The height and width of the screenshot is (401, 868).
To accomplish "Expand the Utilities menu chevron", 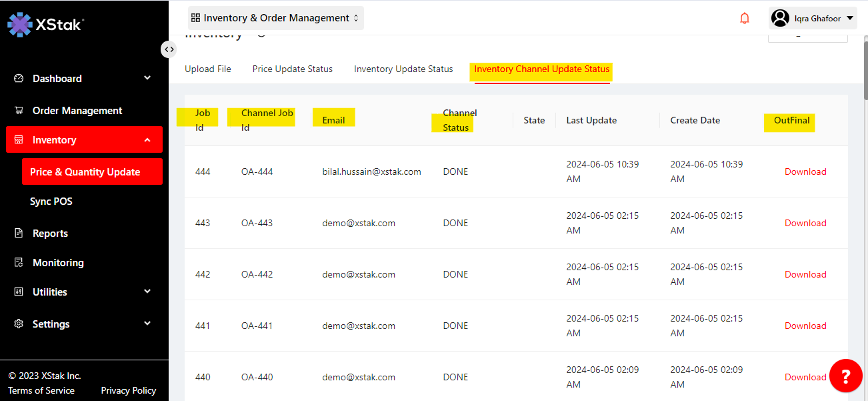I will point(147,292).
